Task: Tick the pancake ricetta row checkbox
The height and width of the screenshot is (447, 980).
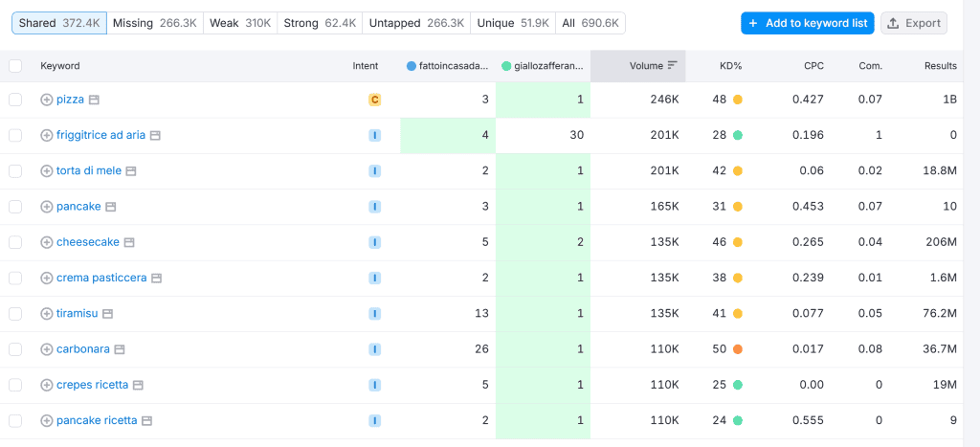Action: (15, 420)
